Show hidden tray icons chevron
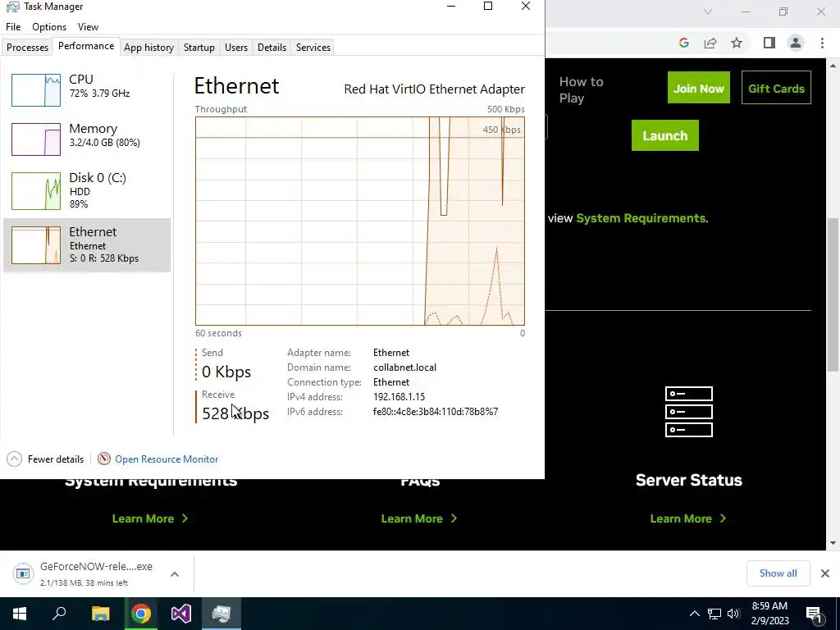 coord(694,614)
